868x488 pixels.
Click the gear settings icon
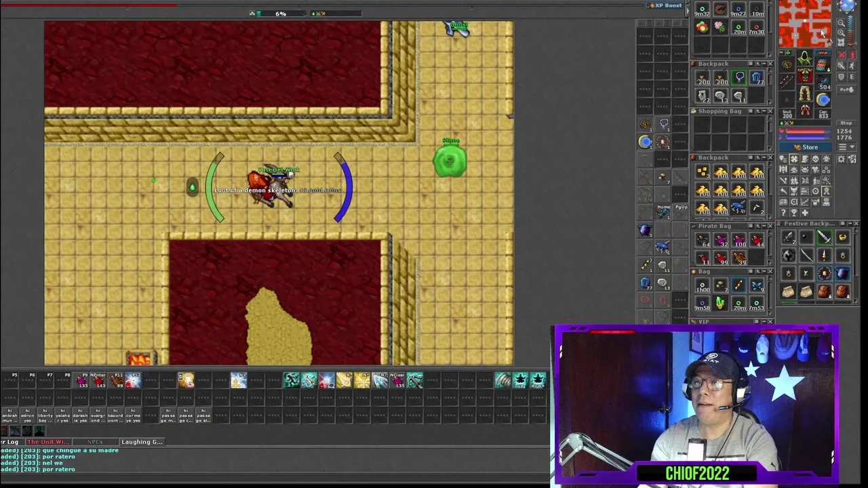tap(841, 159)
